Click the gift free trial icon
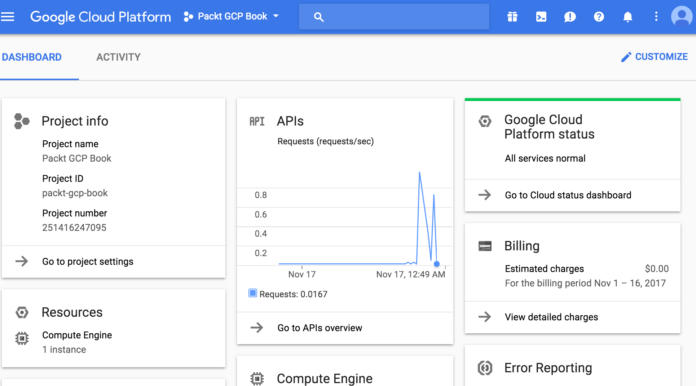Screen dimensions: 696x386 (512, 17)
